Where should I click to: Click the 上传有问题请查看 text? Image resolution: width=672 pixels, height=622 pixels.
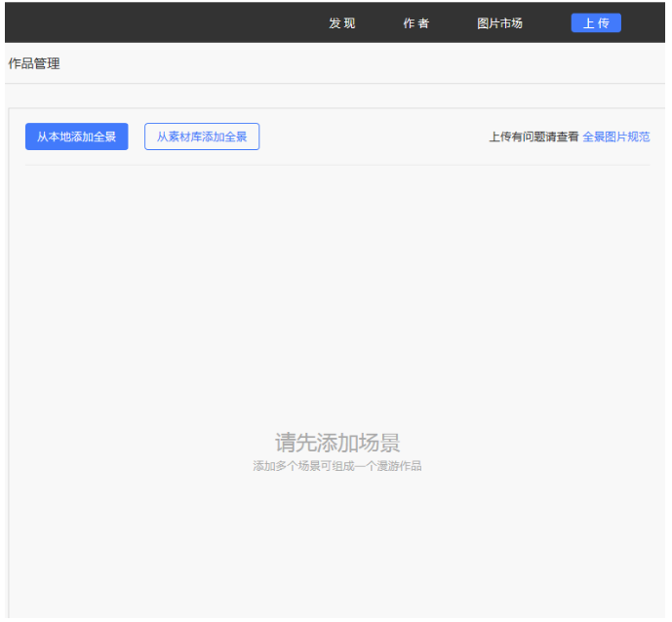click(x=534, y=136)
